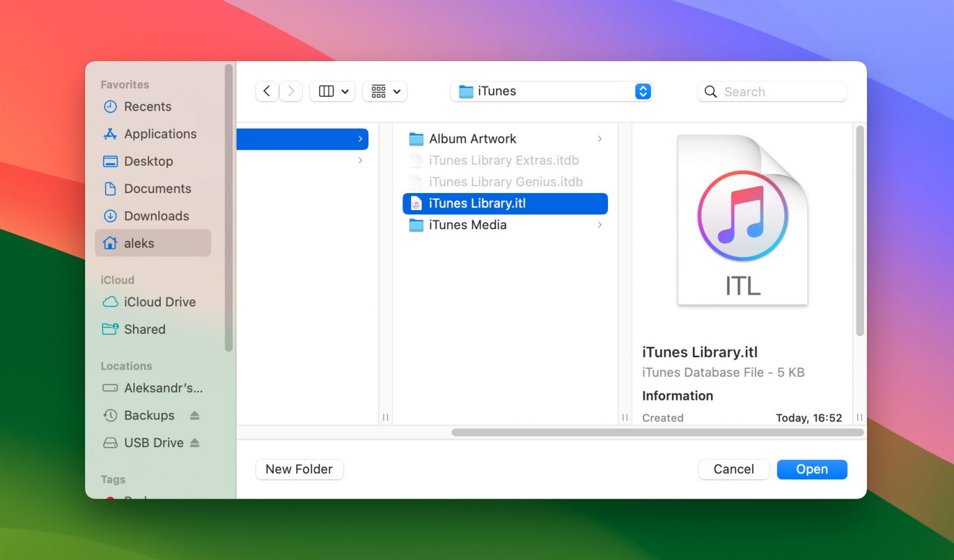
Task: Click the iCloud Drive cloud icon
Action: (110, 302)
